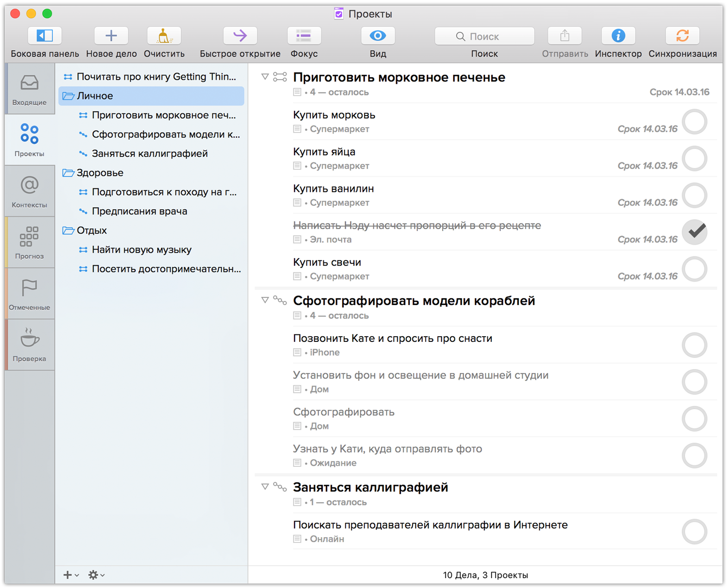The image size is (727, 588).
Task: Uncheck completed Написать Нэду task
Action: click(695, 232)
